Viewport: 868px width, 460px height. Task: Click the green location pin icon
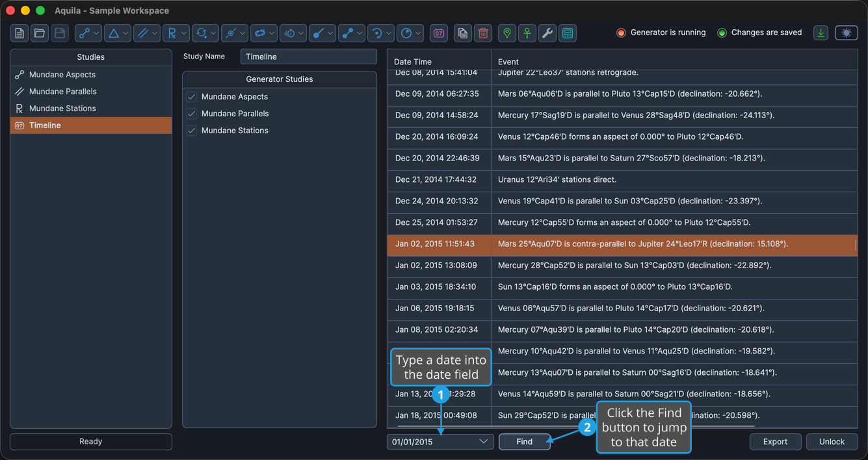coord(507,33)
